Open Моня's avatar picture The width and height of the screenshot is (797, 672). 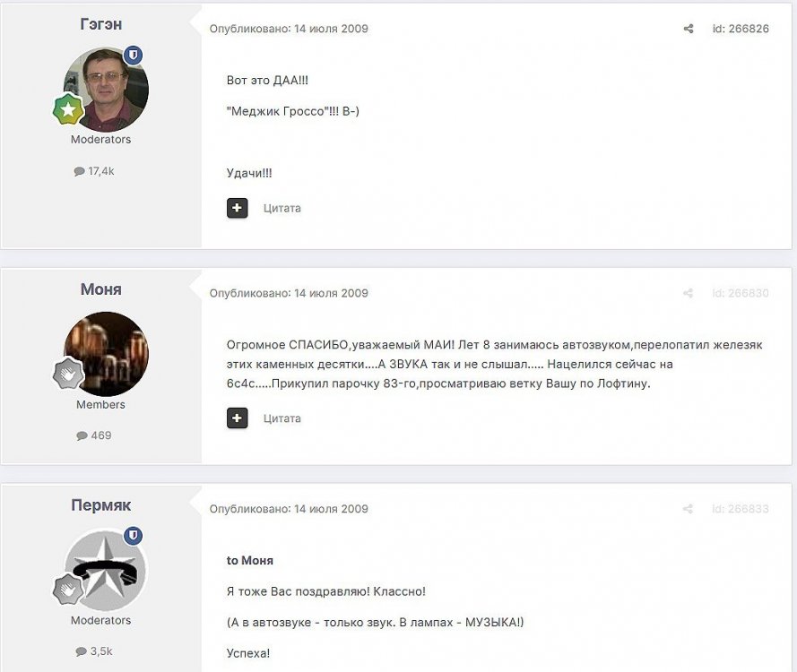coord(106,354)
